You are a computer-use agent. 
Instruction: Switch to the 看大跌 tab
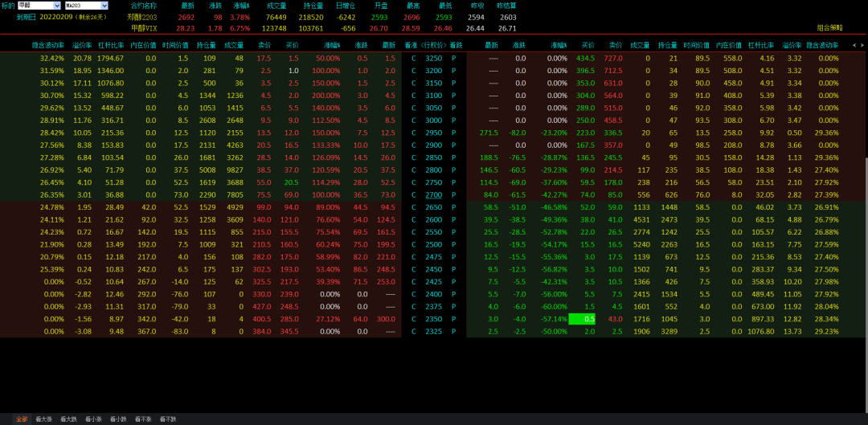[68, 419]
